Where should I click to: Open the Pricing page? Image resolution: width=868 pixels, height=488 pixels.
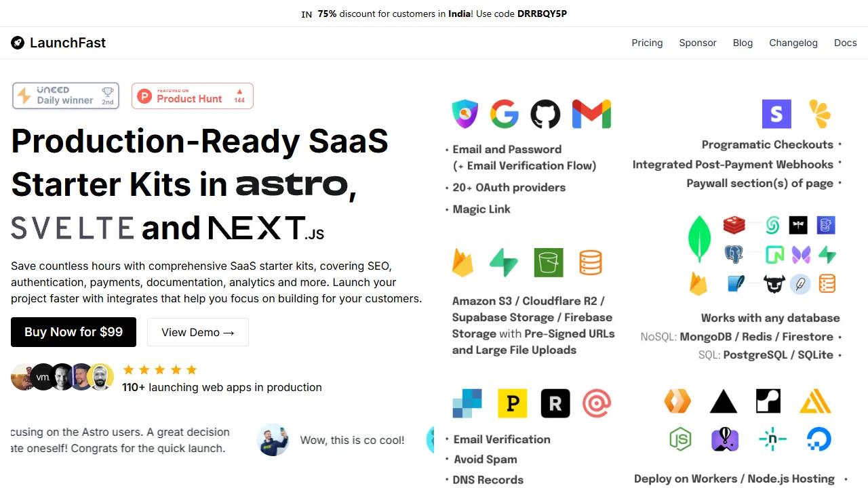pyautogui.click(x=647, y=43)
